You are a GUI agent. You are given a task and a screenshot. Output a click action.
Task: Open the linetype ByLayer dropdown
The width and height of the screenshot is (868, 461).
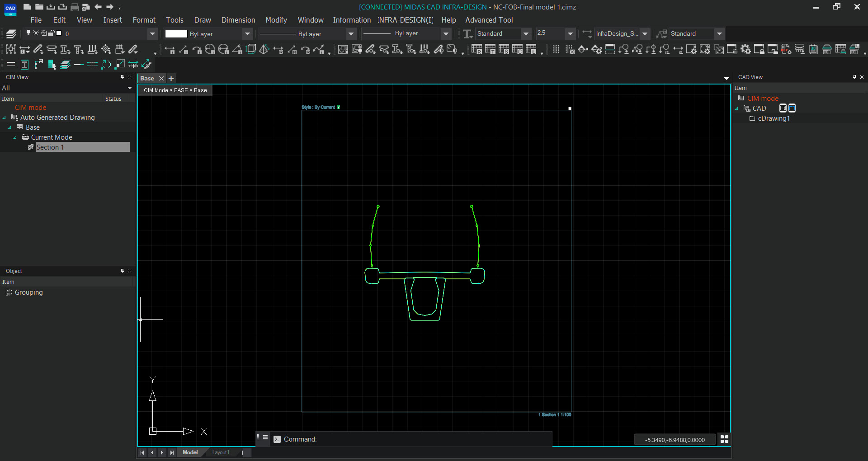pos(351,33)
